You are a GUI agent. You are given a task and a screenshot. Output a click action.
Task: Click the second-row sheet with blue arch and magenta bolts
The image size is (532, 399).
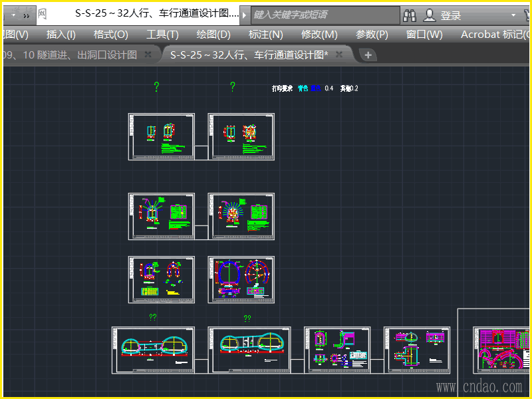pyautogui.click(x=162, y=217)
